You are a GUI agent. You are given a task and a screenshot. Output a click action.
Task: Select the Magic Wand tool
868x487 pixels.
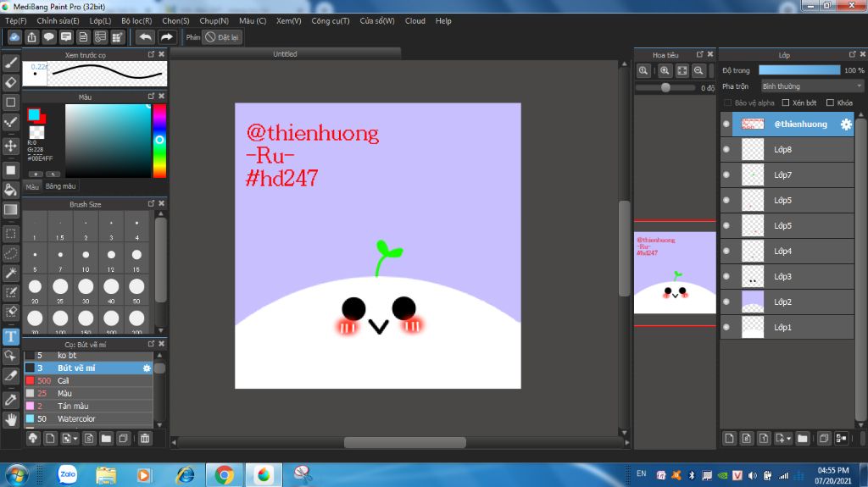pos(10,273)
